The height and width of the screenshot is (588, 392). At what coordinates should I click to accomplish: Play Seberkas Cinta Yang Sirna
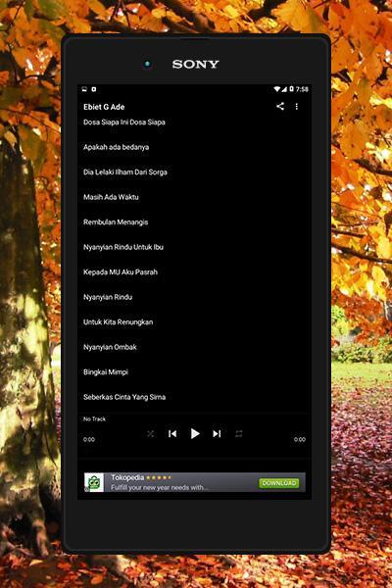coord(194,397)
